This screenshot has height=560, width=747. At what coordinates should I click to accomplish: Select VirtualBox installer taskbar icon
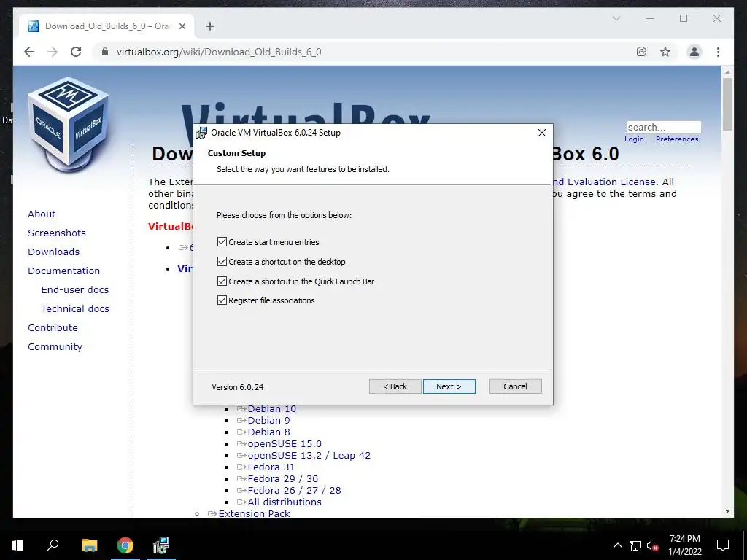[161, 545]
